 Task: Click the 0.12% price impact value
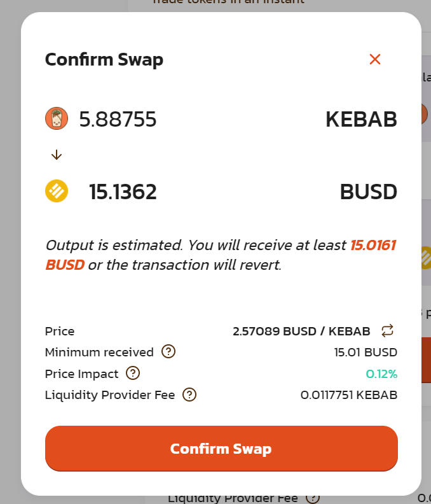pyautogui.click(x=381, y=374)
